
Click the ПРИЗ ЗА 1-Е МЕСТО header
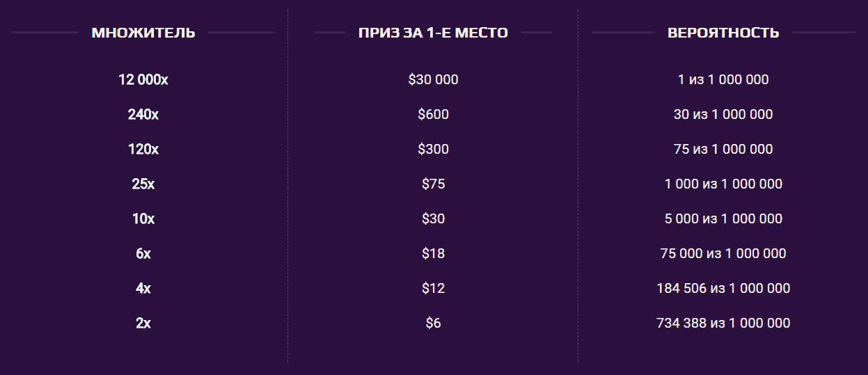click(433, 33)
